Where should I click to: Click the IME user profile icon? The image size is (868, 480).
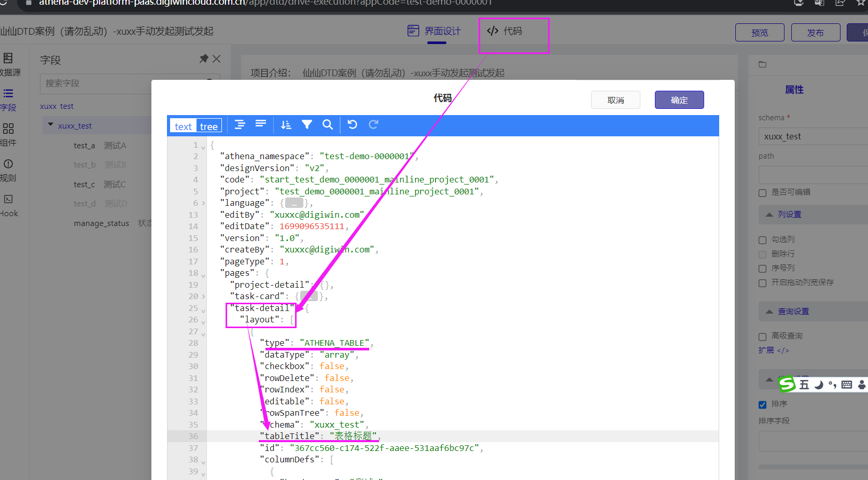[x=862, y=385]
